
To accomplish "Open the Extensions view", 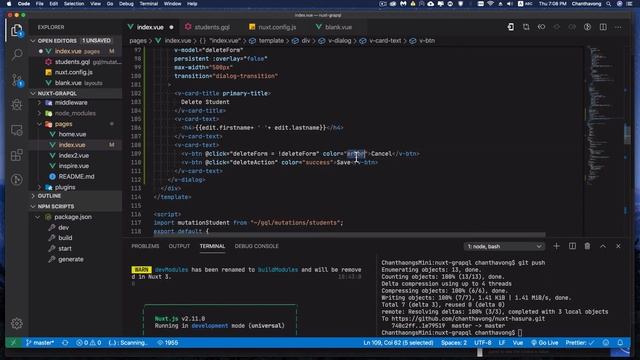I will pyautogui.click(x=17, y=155).
